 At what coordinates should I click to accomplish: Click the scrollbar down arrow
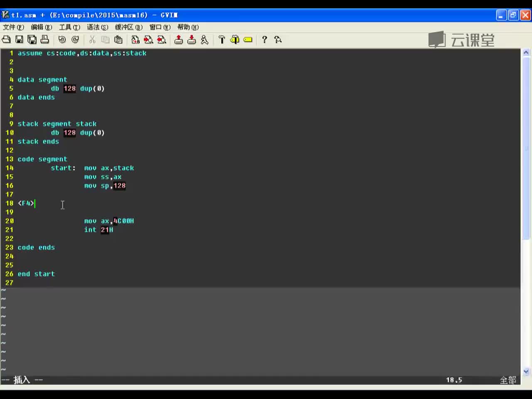(x=526, y=372)
